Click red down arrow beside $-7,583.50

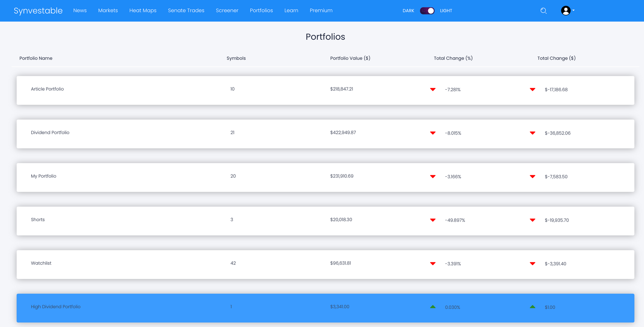tap(533, 176)
